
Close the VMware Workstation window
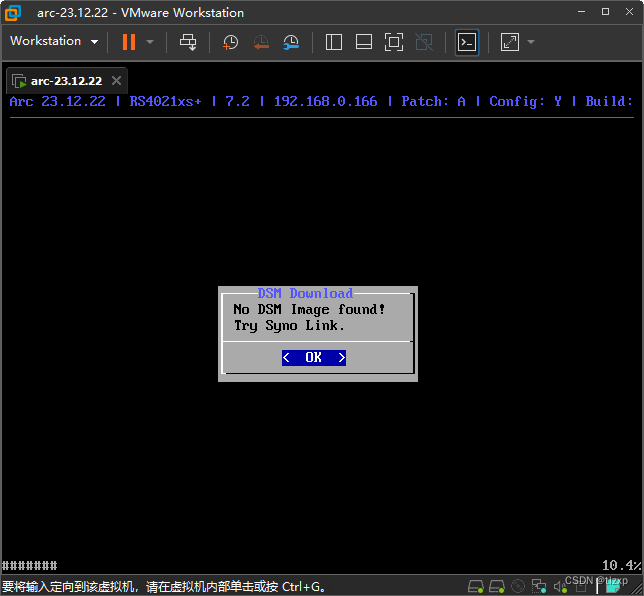click(629, 12)
